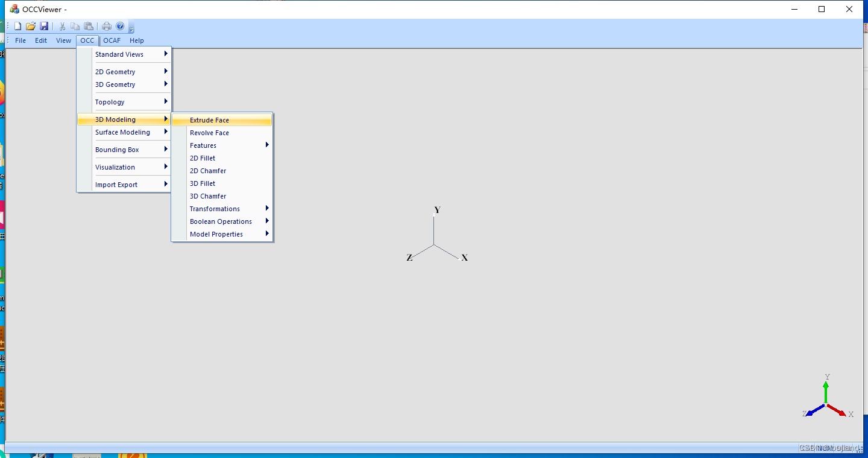The height and width of the screenshot is (458, 868).
Task: Cut using the scissors toolbar icon
Action: click(x=62, y=25)
